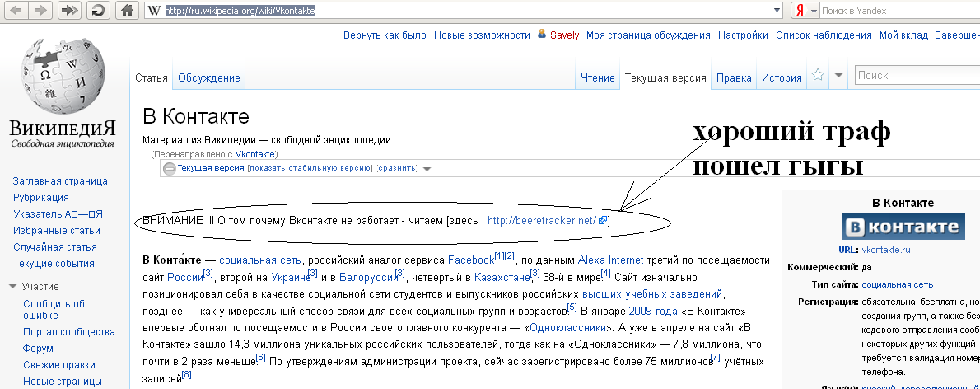
Task: Open the http://beeretracker.net/ link
Action: [x=541, y=221]
